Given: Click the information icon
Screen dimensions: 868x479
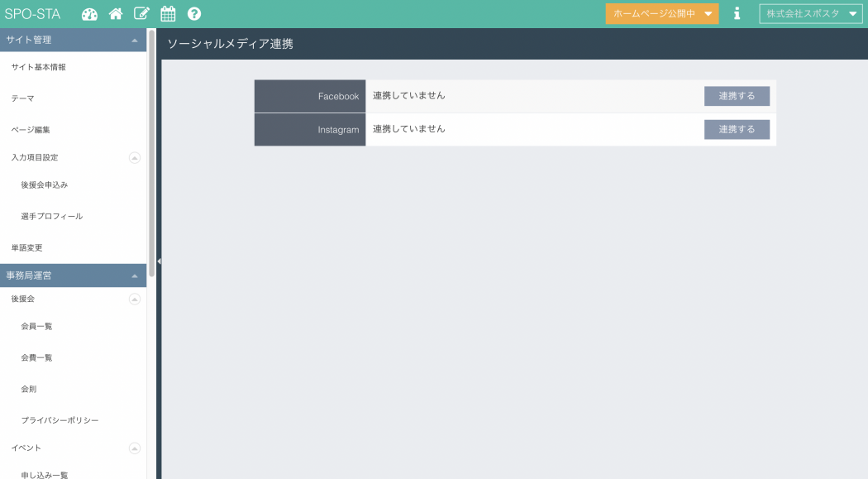Looking at the screenshot, I should (737, 14).
